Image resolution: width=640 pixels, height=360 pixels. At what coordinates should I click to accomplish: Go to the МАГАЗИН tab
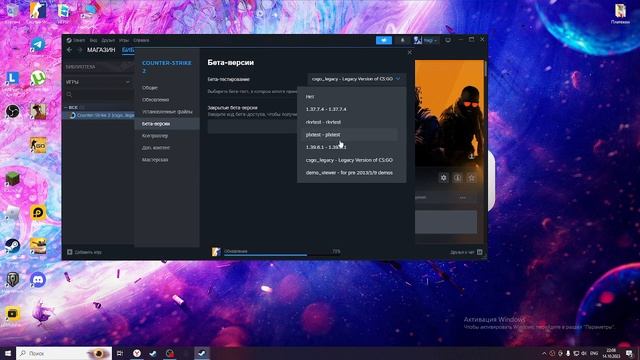(101, 50)
